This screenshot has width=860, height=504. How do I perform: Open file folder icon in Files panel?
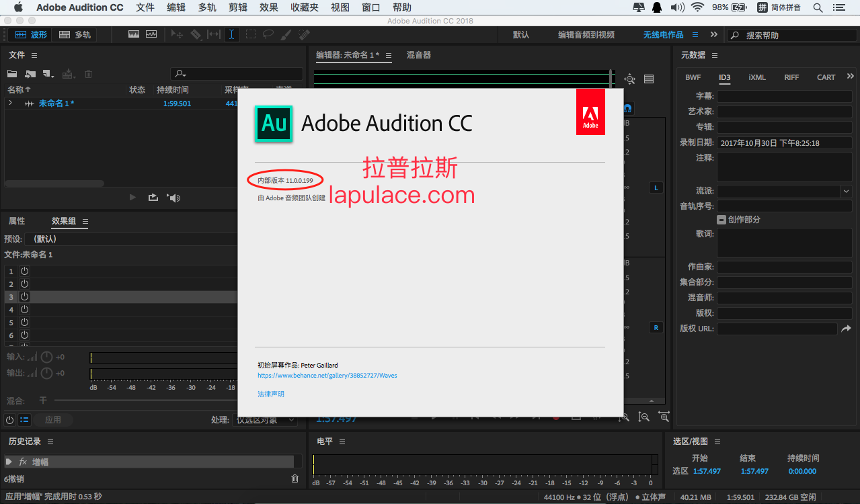pyautogui.click(x=12, y=74)
